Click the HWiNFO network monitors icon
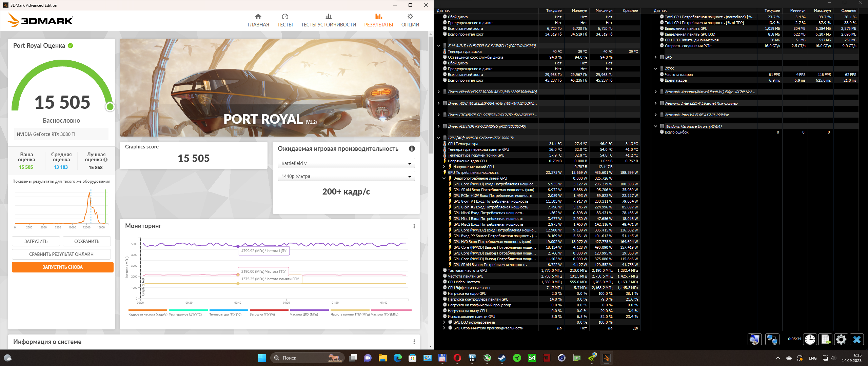868x366 pixels. [x=772, y=339]
